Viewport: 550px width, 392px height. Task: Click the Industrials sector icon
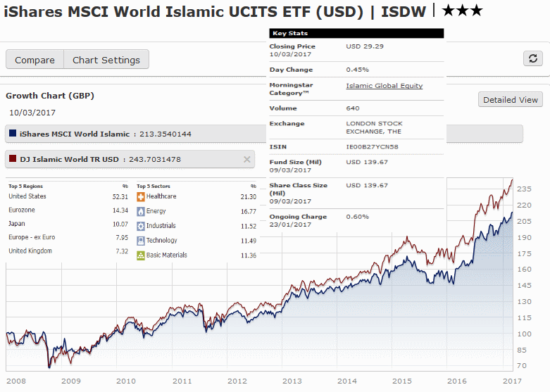141,226
